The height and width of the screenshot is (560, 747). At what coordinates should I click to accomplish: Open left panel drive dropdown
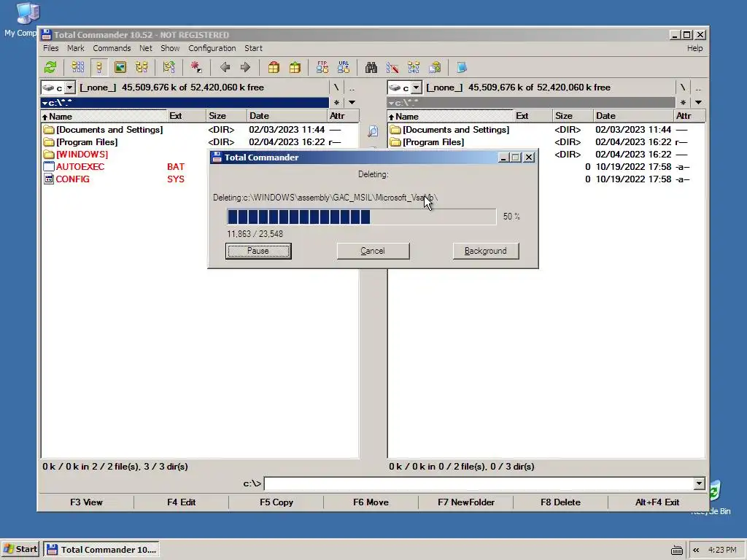click(x=69, y=87)
